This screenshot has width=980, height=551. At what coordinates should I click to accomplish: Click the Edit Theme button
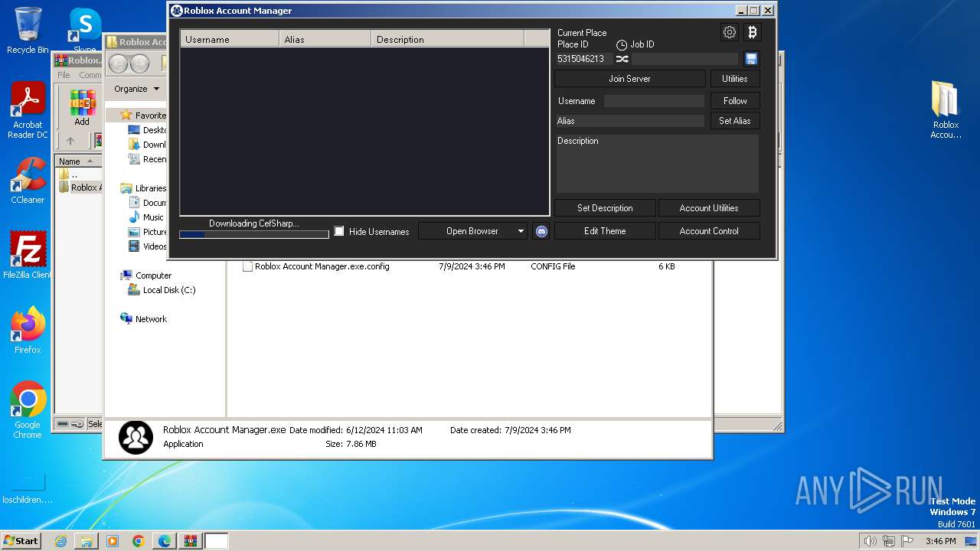pyautogui.click(x=605, y=231)
